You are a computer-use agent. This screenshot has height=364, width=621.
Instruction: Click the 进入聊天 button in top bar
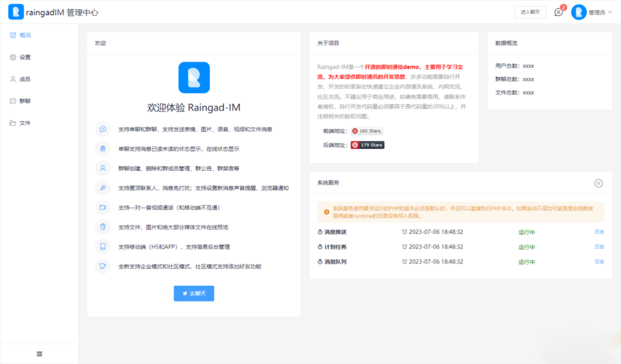point(530,12)
